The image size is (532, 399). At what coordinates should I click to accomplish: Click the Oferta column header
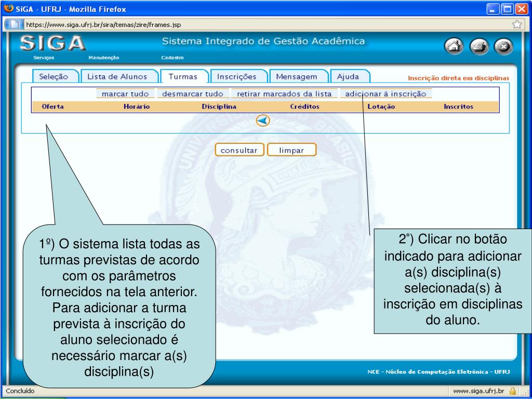52,107
